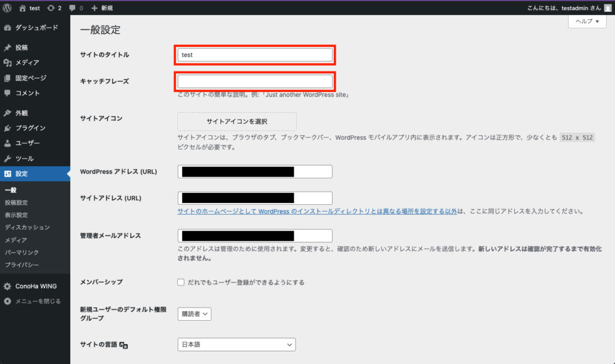Enable だれでもユーザー登録ができるようにする checkbox
The image size is (615, 364).
coord(181,282)
